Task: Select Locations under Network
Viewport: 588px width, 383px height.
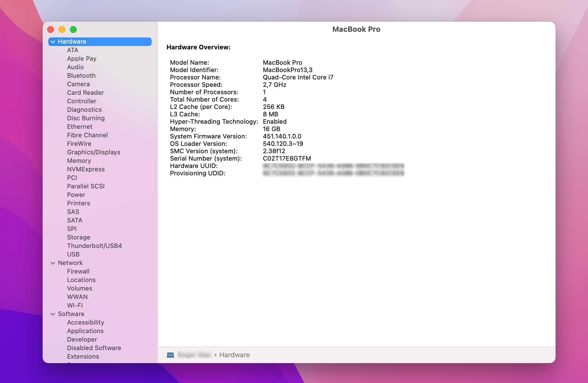Action: click(81, 280)
